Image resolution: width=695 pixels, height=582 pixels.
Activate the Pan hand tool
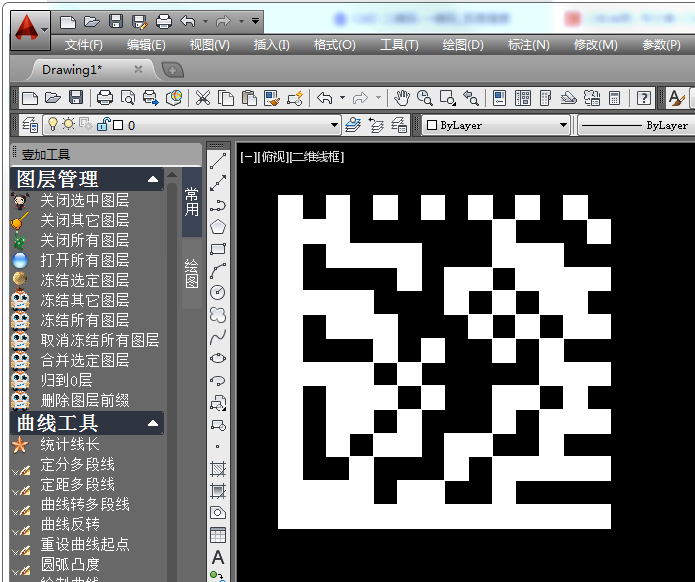(402, 98)
